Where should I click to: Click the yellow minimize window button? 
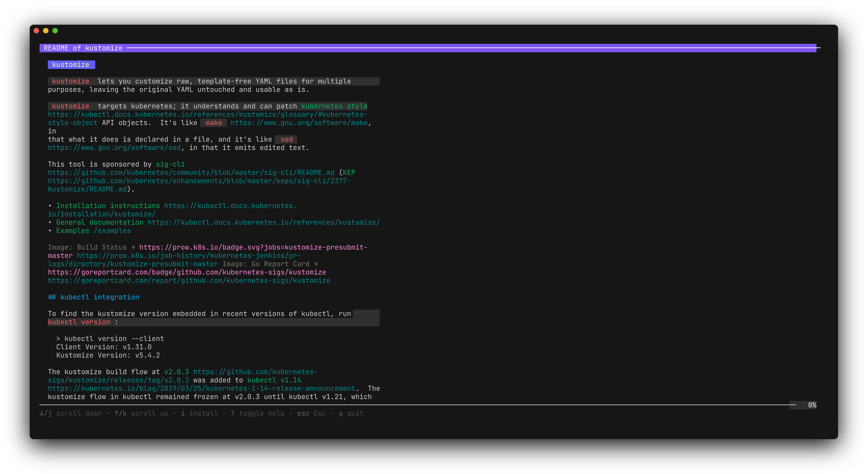tap(46, 31)
